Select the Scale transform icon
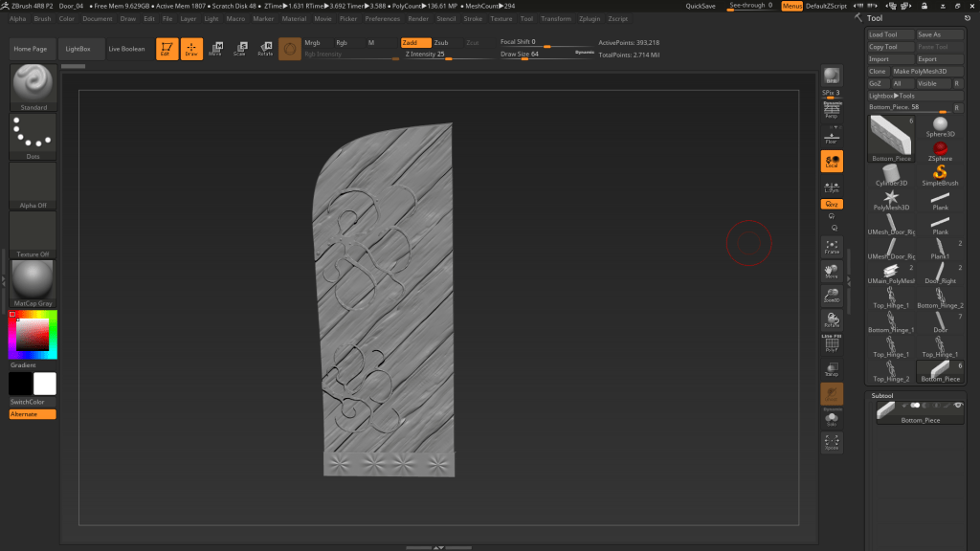Viewport: 980px width, 551px height. [240, 49]
